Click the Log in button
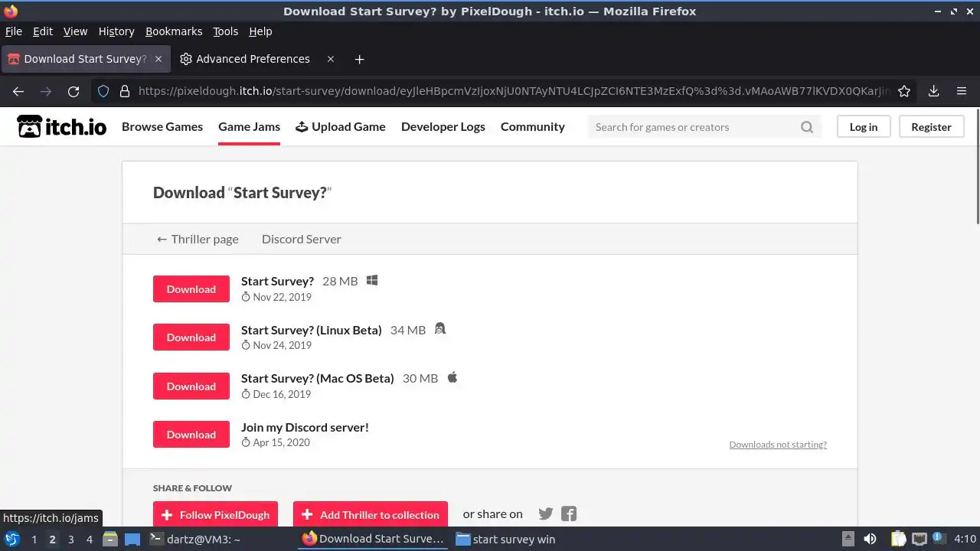The width and height of the screenshot is (980, 551). (864, 127)
